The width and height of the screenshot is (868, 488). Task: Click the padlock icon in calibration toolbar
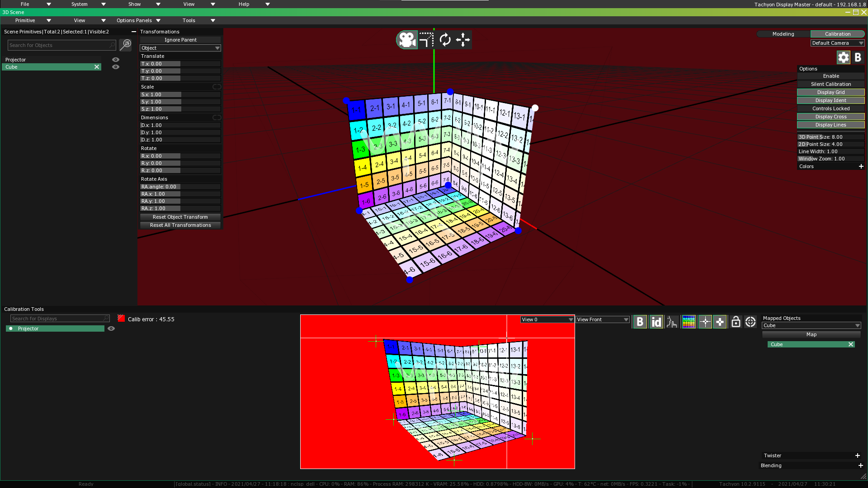tap(736, 322)
